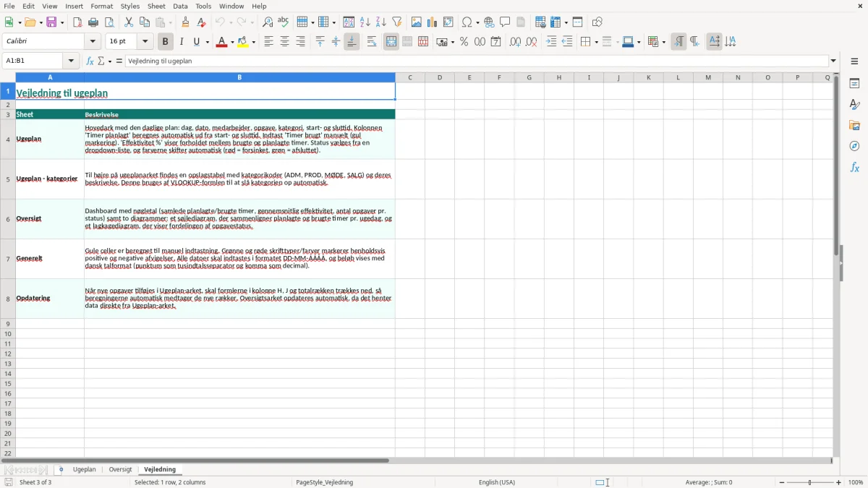Apply the red font color swatch
The image size is (868, 488).
(x=221, y=42)
